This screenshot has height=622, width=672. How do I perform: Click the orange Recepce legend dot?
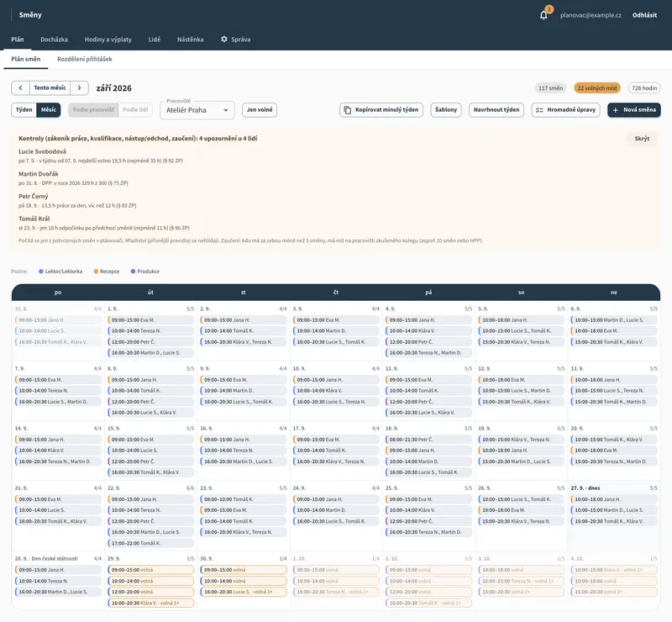[96, 271]
